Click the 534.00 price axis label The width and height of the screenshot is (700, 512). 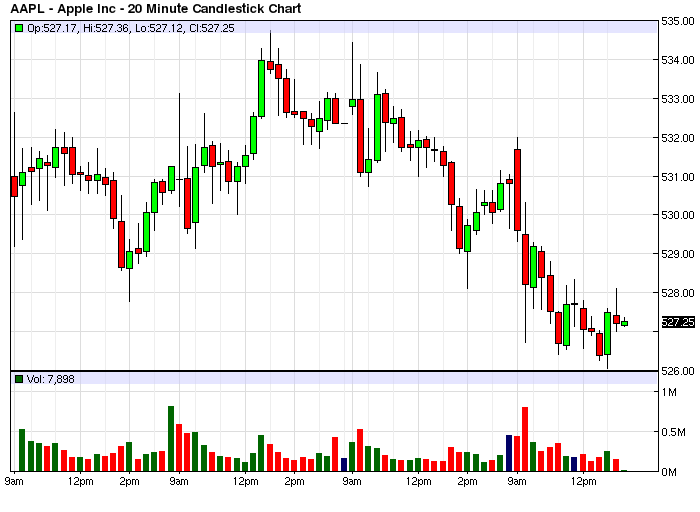(678, 60)
